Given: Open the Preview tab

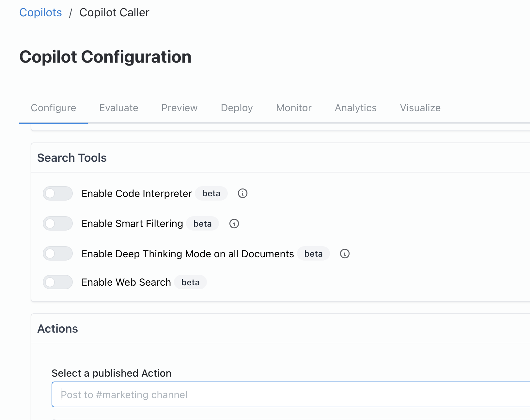Looking at the screenshot, I should [179, 108].
